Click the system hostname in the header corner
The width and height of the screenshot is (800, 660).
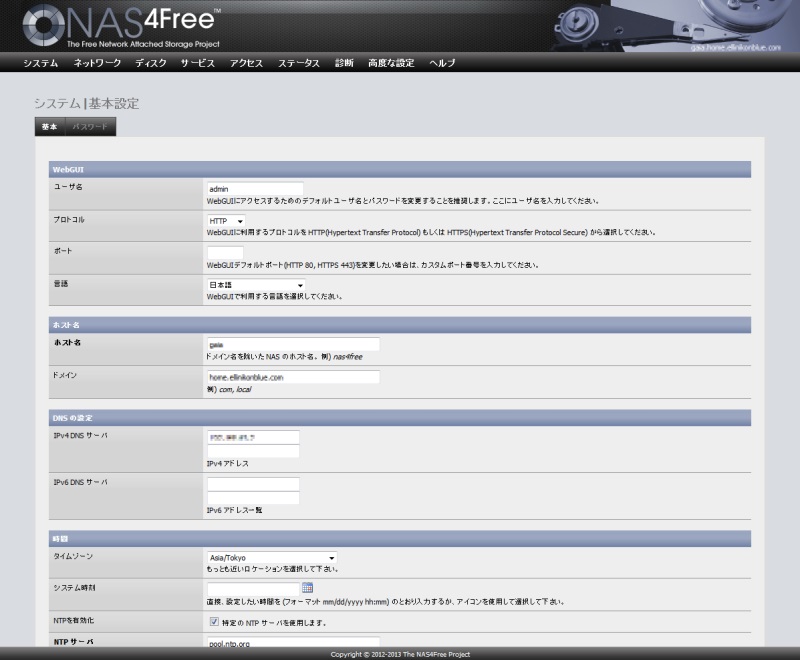point(736,47)
